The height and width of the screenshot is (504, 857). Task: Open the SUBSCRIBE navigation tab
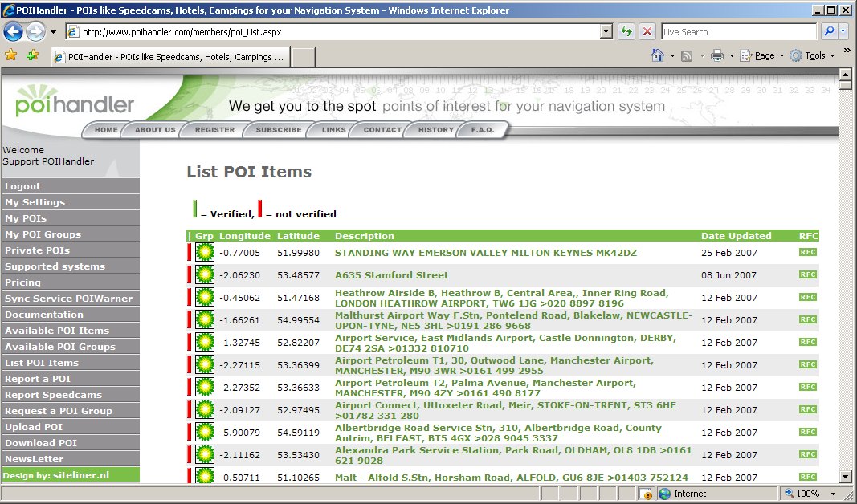pos(279,130)
